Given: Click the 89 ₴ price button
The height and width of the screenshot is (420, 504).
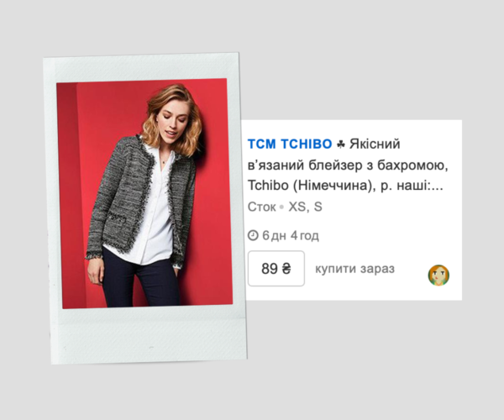Looking at the screenshot, I should [276, 269].
